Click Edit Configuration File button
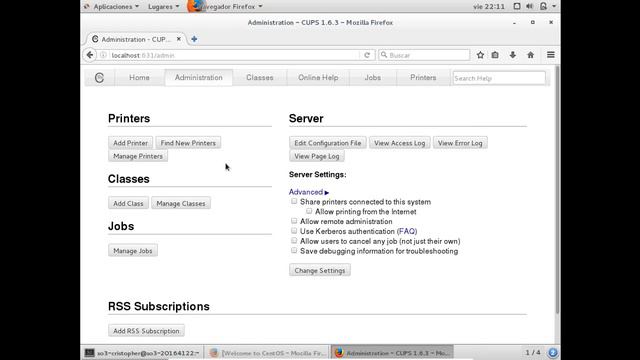640x360 pixels. tap(328, 143)
